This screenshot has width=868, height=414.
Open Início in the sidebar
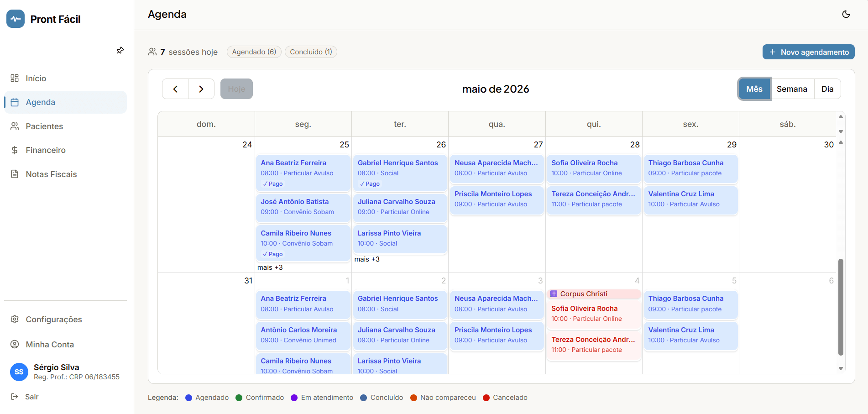click(65, 78)
